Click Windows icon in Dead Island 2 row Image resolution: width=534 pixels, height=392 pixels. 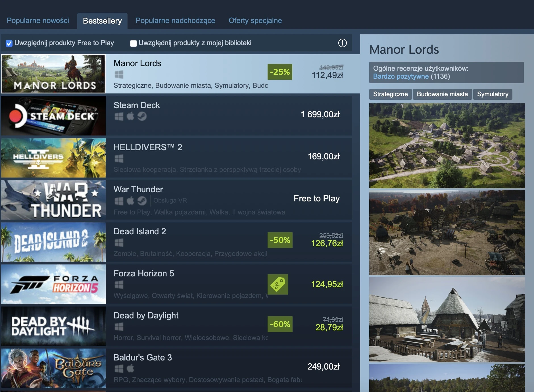(119, 243)
